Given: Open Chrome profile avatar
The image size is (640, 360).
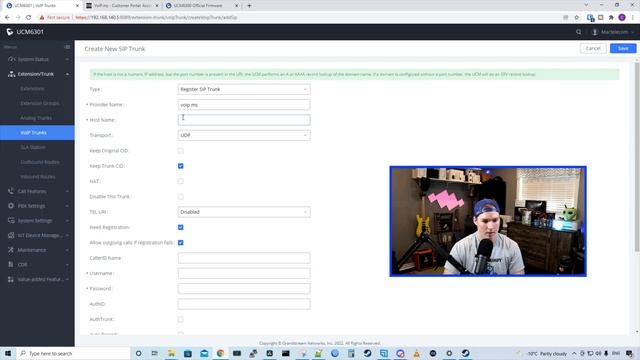Looking at the screenshot, I should tap(622, 18).
